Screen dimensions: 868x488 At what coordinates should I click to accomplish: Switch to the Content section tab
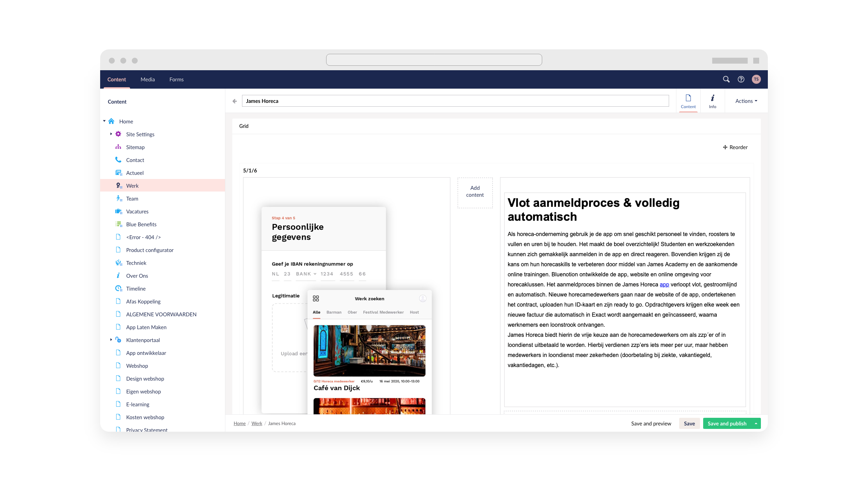(116, 80)
